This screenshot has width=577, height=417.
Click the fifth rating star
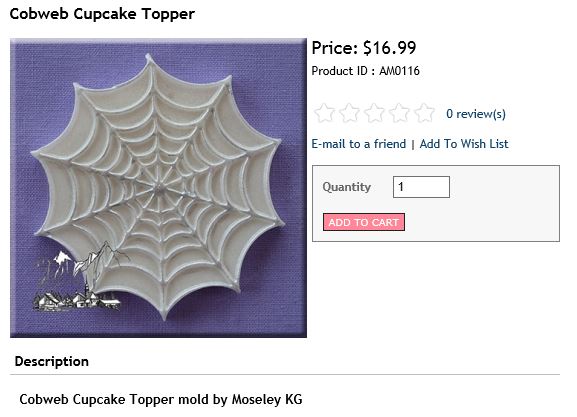424,113
